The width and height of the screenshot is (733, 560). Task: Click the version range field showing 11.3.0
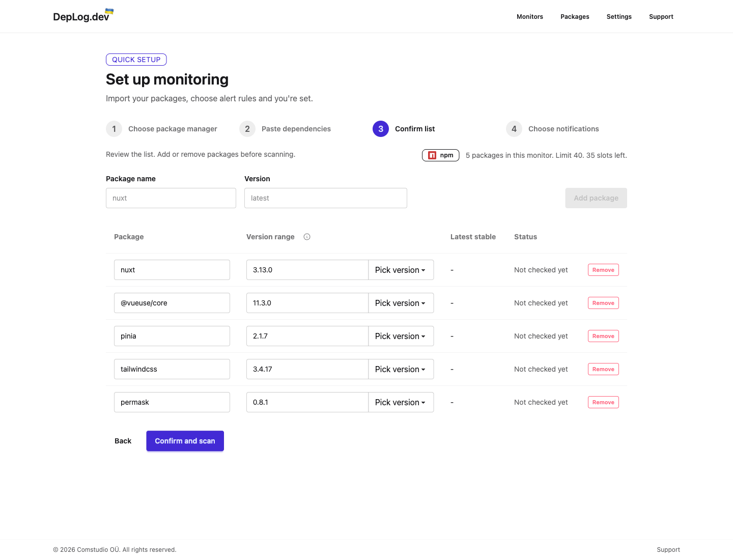(307, 303)
